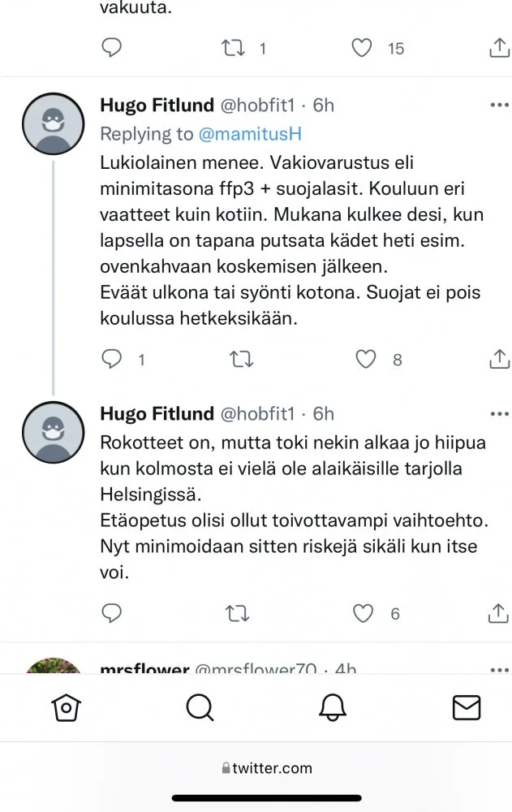Open more options on second Hugo Fitlund tweet
The height and width of the screenshot is (812, 512).
tap(498, 414)
